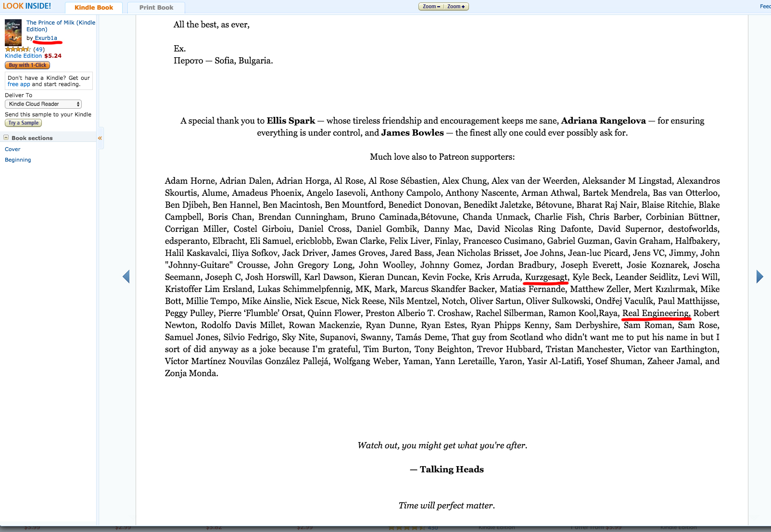Go to the next page arrow
The width and height of the screenshot is (771, 532).
point(760,277)
